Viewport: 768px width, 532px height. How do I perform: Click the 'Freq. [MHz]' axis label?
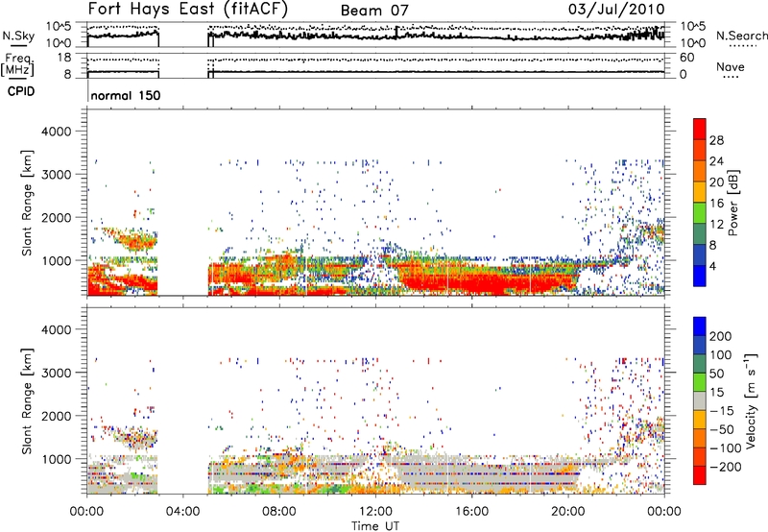pos(17,65)
